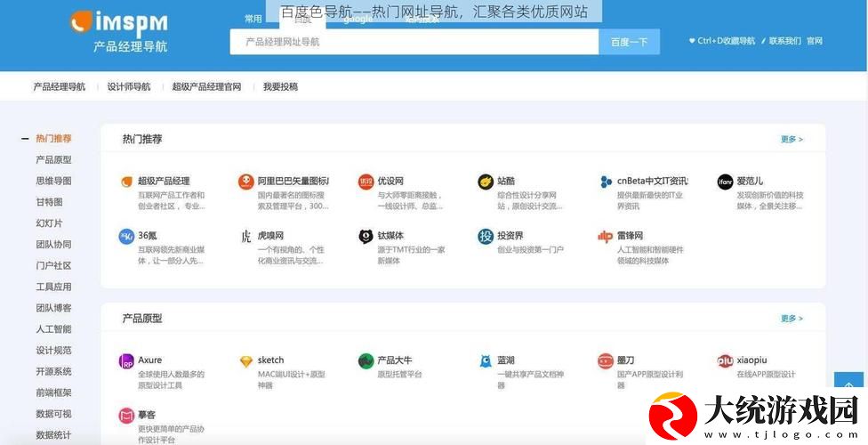Select 团队博客 in the sidebar
868x445 pixels.
pyautogui.click(x=53, y=308)
